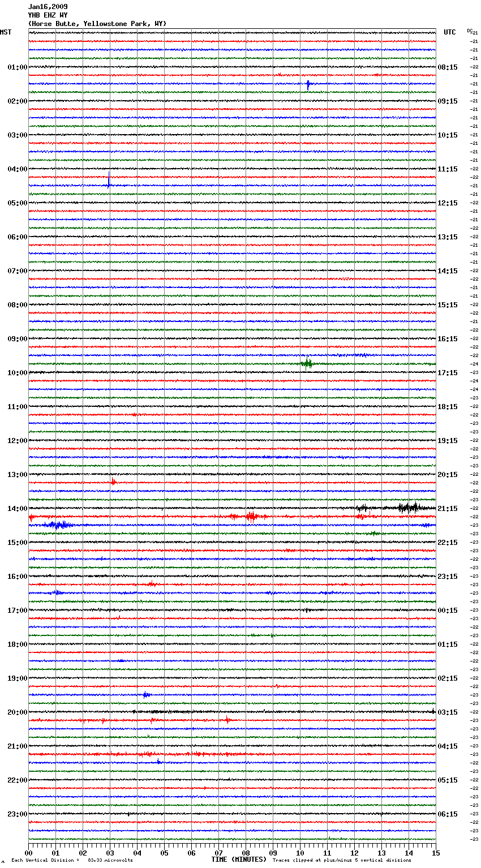Click the '16:15' UTC row label
This screenshot has height=868, width=481.
pyautogui.click(x=448, y=339)
